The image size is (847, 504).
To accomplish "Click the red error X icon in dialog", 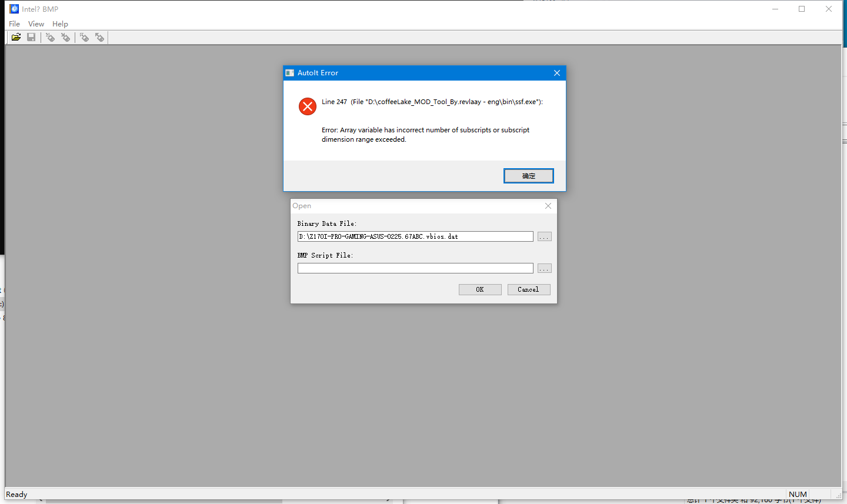I will tap(307, 106).
